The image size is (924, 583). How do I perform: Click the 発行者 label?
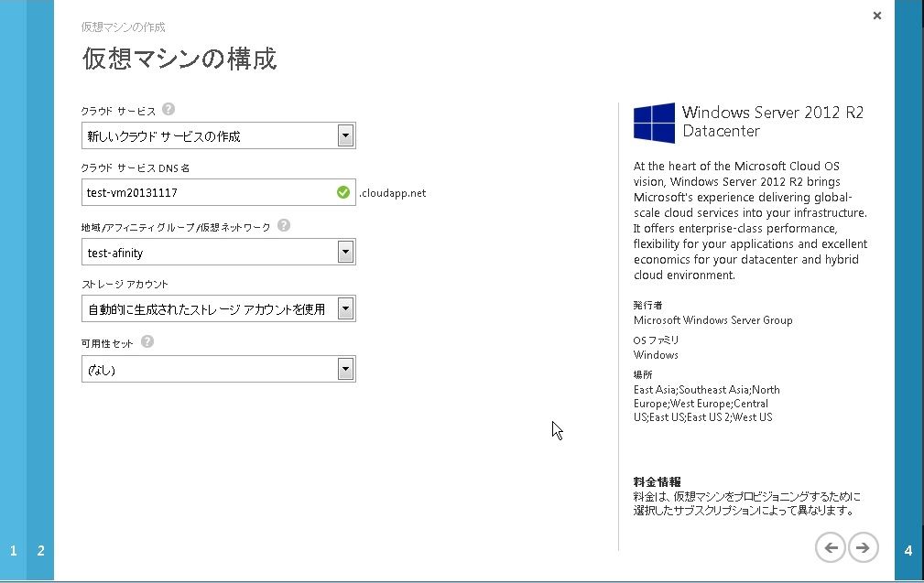point(647,305)
